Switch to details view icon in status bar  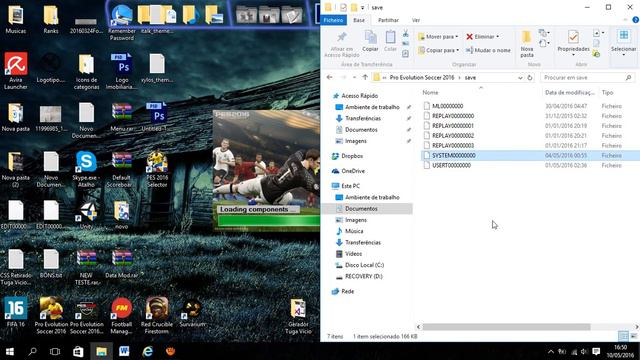(x=623, y=336)
